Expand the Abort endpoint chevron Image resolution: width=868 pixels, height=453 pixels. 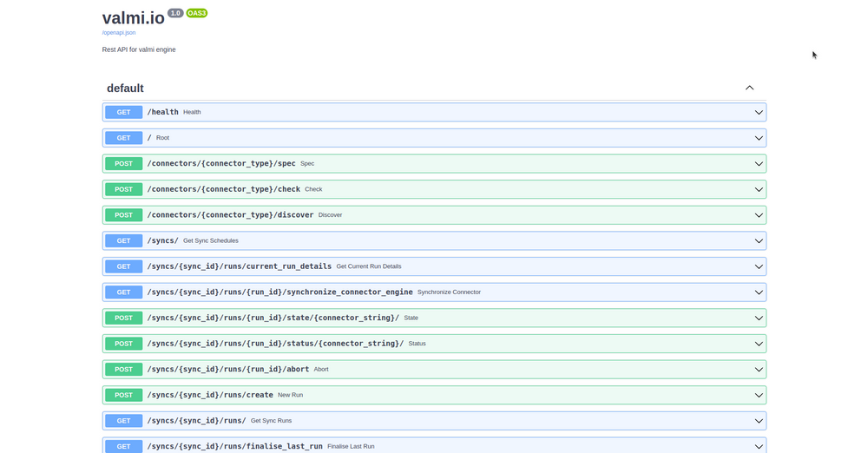[759, 370]
